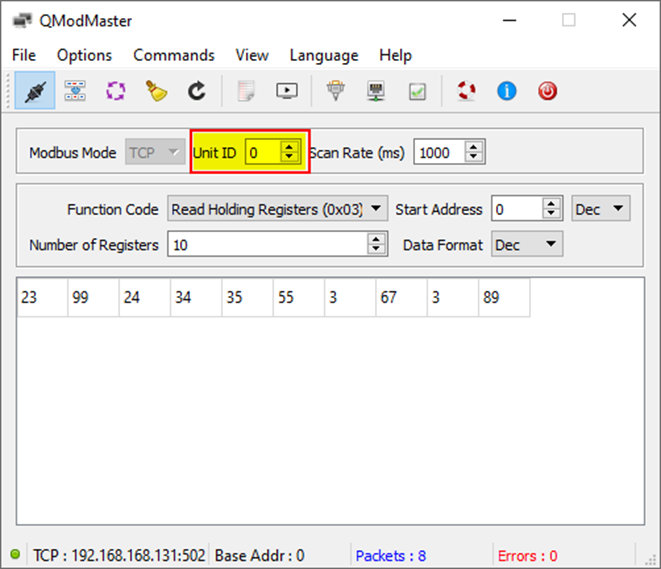Click the blue About info icon
Viewport: 661px width, 569px height.
coord(507,91)
